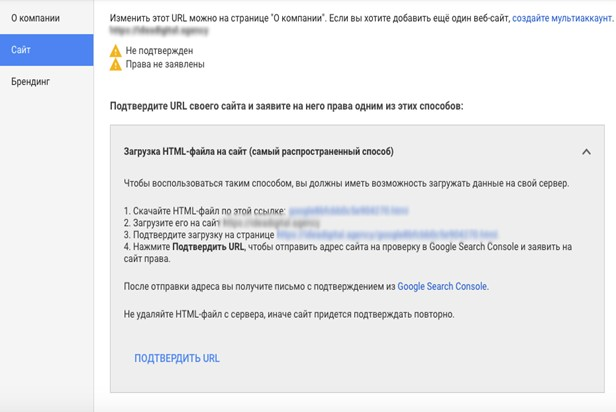Screen dimensions: 616x412
Task: Collapse the HTML-file upload section chevron
Action: (x=585, y=152)
